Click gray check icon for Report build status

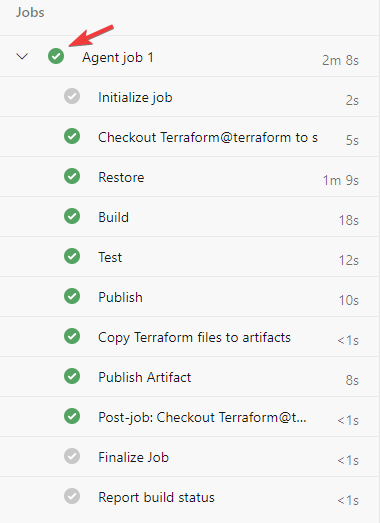coord(72,496)
